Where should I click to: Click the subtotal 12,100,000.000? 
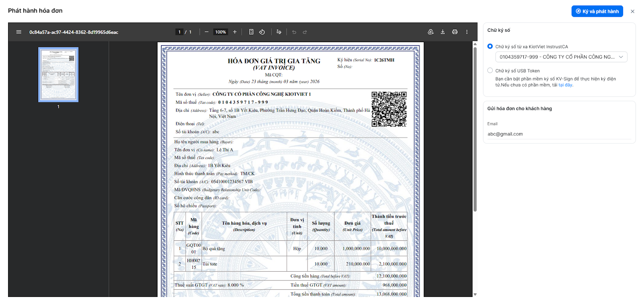(392, 276)
